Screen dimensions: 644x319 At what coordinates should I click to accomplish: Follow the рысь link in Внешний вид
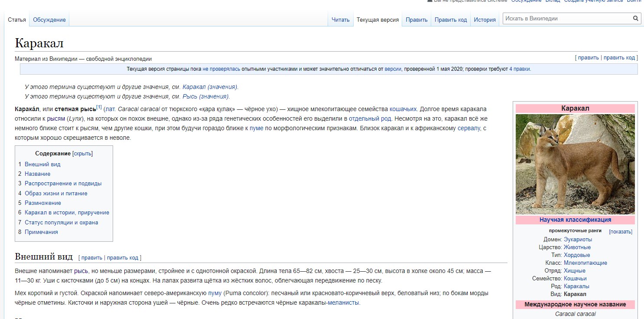pyautogui.click(x=81, y=271)
